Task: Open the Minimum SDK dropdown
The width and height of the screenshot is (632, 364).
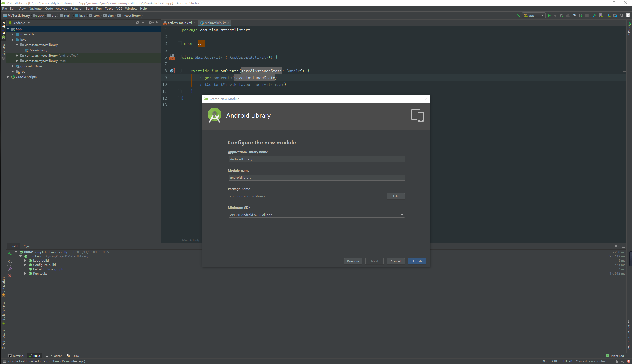Action: pos(402,215)
